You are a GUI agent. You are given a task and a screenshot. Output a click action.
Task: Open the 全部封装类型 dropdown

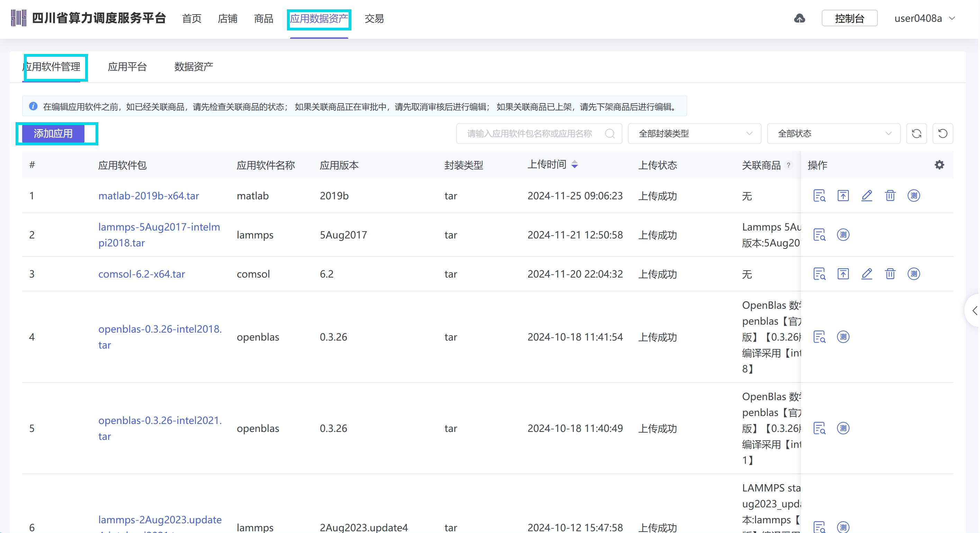click(694, 134)
